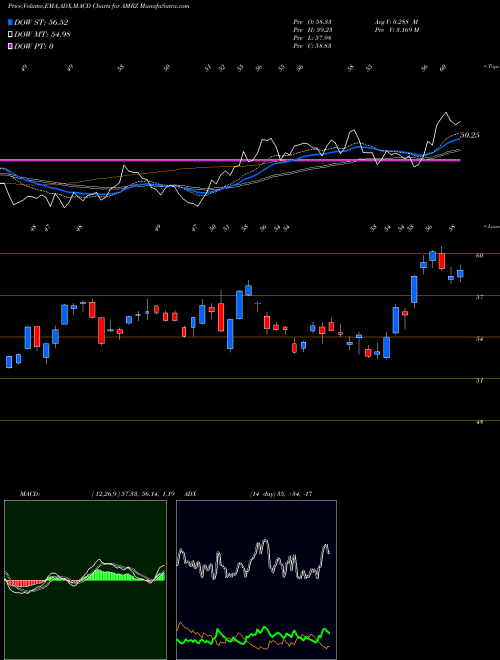Viewport: 500px width, 660px height.
Task: Click the 50.25 EMA end label
Action: click(x=470, y=135)
